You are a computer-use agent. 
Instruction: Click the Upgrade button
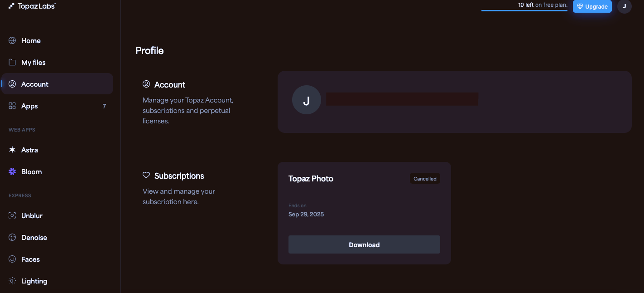click(592, 6)
